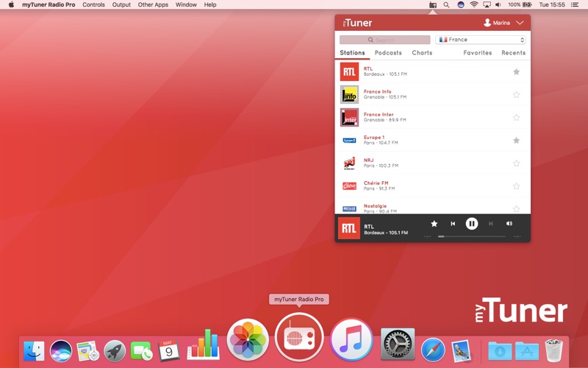The image size is (588, 368).
Task: Open the Marina user account
Action: pos(497,23)
